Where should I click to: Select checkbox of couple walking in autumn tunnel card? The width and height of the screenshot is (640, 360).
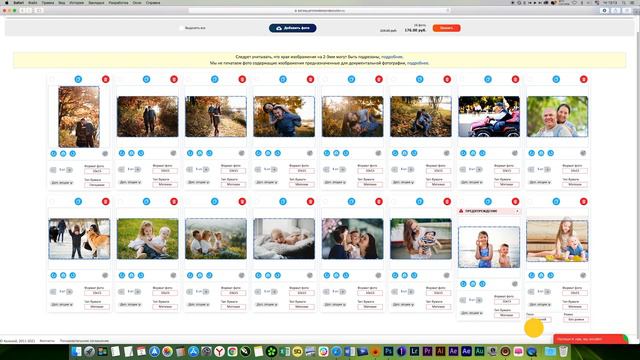(120, 79)
